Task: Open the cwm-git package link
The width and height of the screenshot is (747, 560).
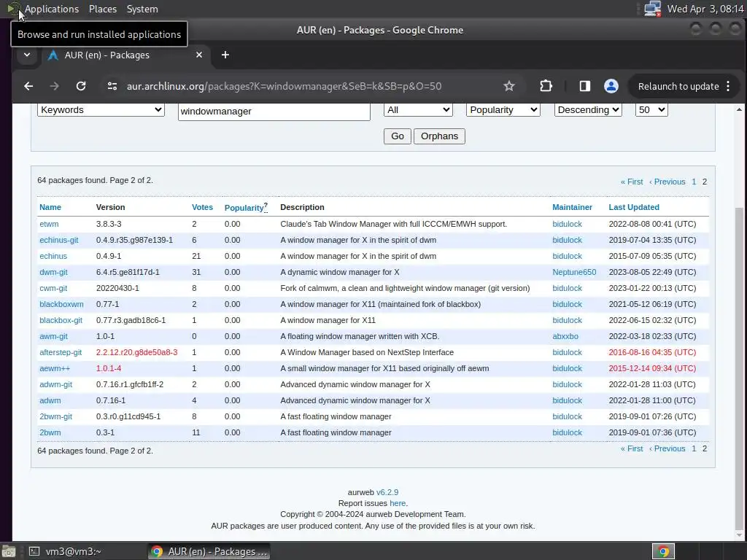Action: (53, 288)
